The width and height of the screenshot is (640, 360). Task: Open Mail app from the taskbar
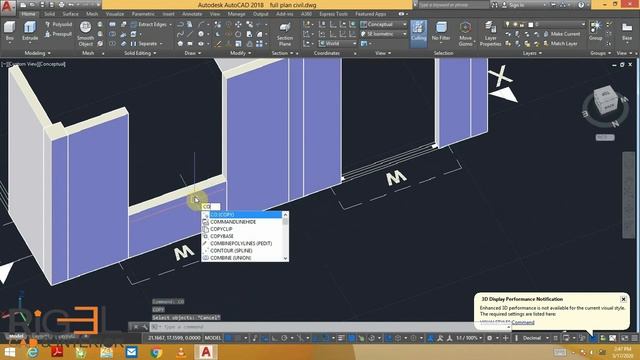(131, 352)
